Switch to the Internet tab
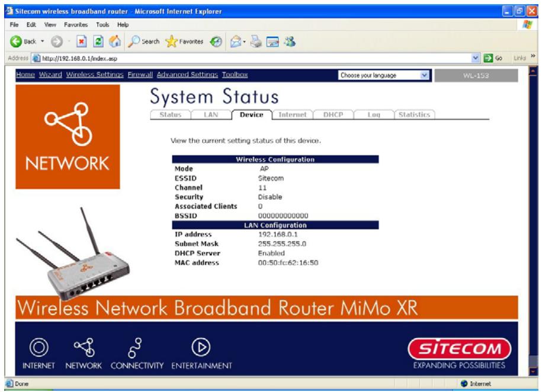This screenshot has width=542, height=392. (x=293, y=114)
